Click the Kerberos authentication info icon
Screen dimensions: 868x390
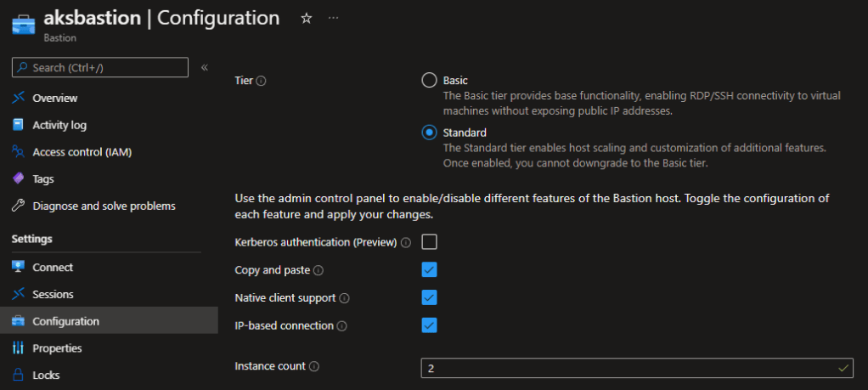coord(406,243)
